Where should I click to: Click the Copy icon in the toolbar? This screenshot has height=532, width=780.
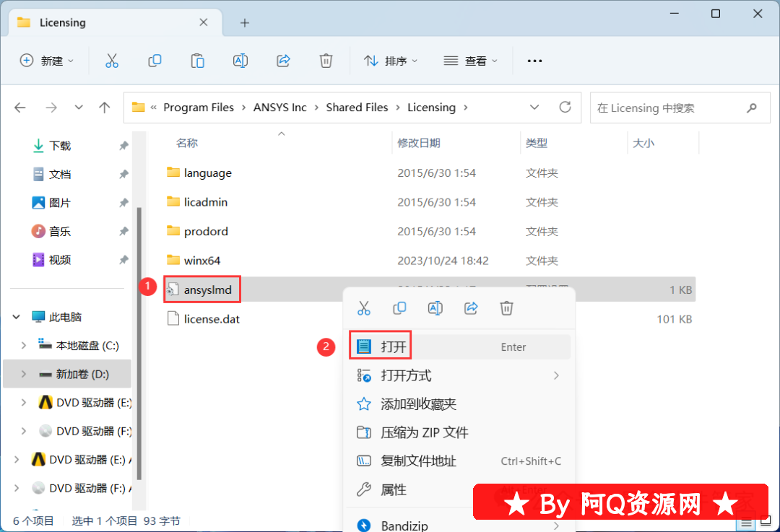click(x=155, y=61)
